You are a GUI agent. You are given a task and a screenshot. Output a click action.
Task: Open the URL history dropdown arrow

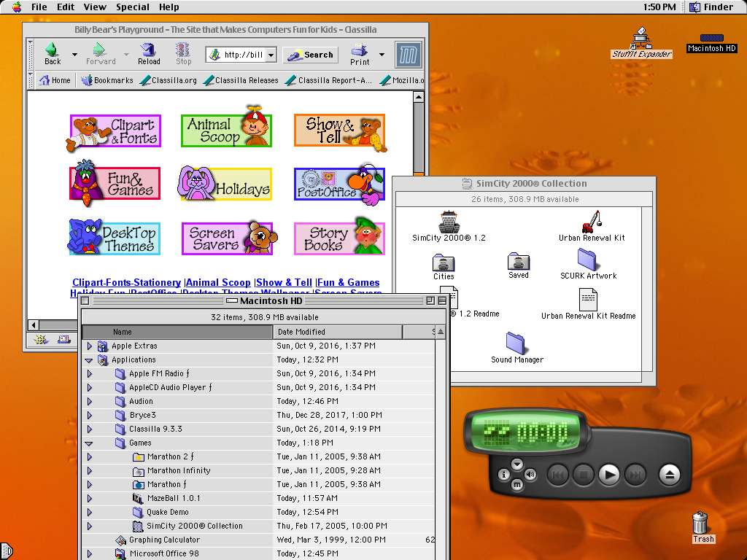271,55
